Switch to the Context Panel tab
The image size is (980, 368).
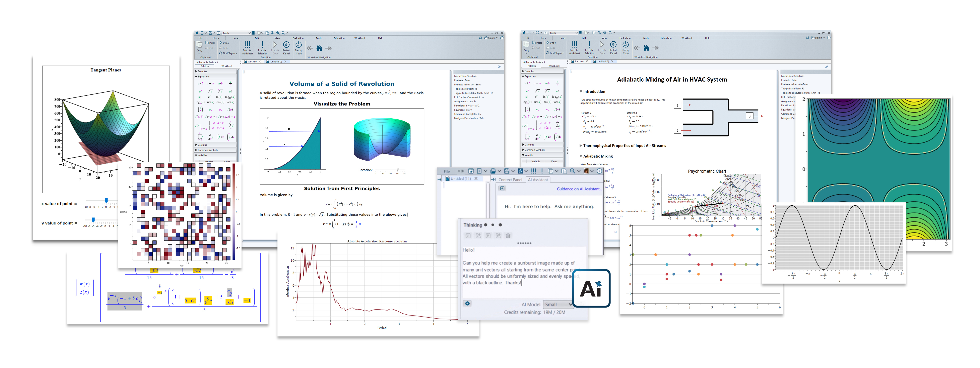510,180
